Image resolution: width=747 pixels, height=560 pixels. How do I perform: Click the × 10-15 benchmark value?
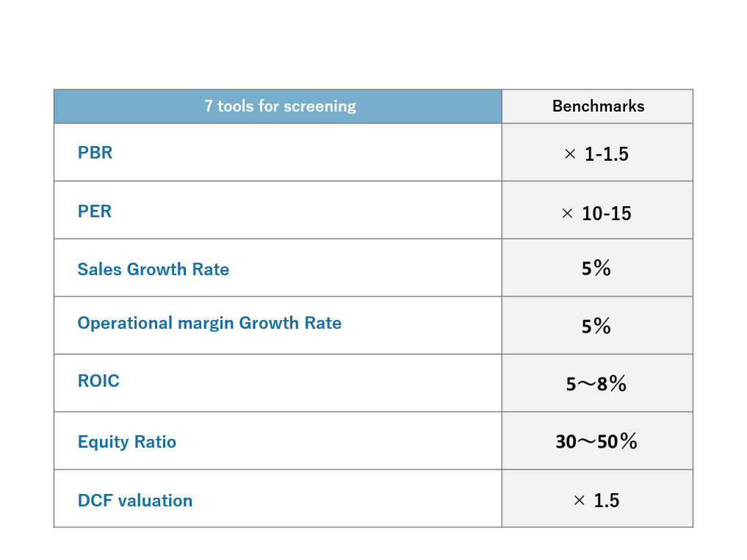596,214
